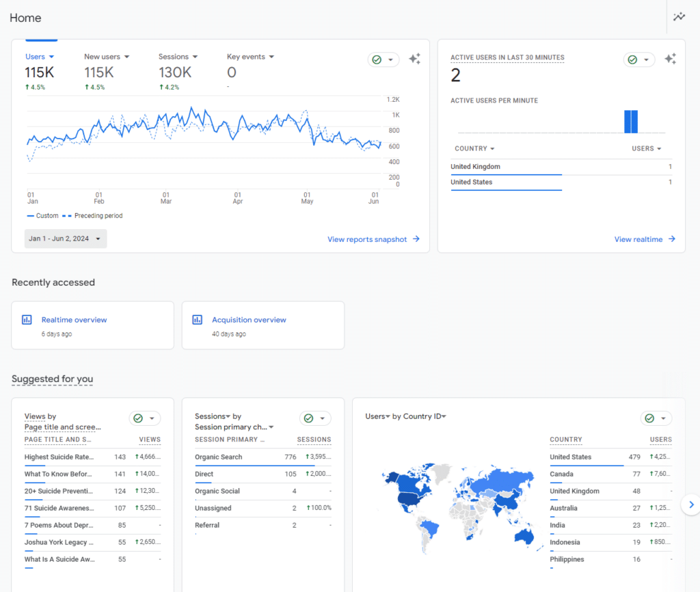Open the Jan 1 - Jun 2 date range selector
The image size is (700, 592).
pos(65,239)
